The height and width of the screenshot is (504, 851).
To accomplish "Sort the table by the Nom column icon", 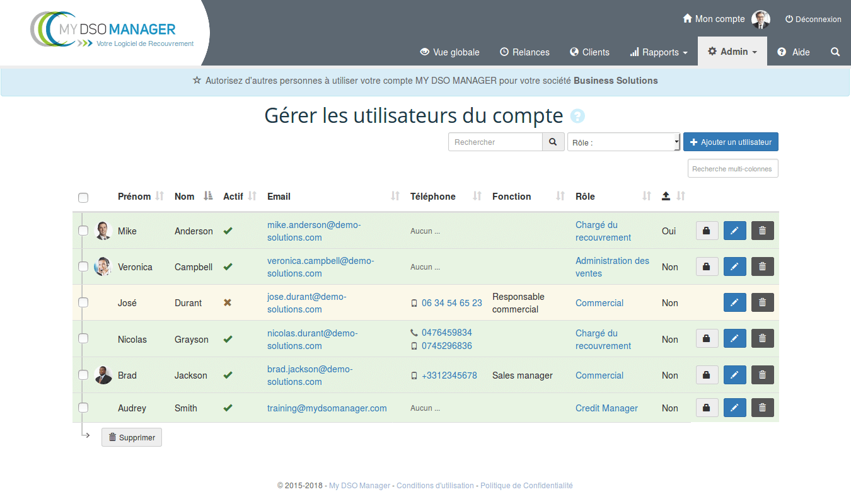I will click(x=208, y=197).
